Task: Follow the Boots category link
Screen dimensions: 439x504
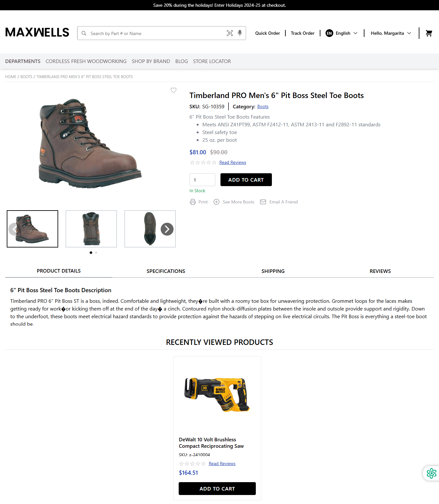Action: click(x=263, y=107)
